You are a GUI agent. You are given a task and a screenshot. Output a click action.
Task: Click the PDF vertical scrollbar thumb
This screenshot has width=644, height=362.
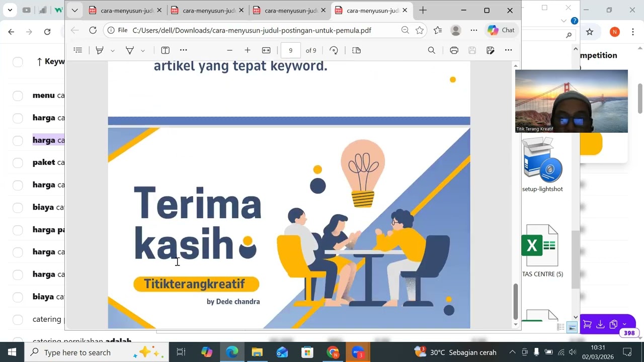(x=516, y=301)
